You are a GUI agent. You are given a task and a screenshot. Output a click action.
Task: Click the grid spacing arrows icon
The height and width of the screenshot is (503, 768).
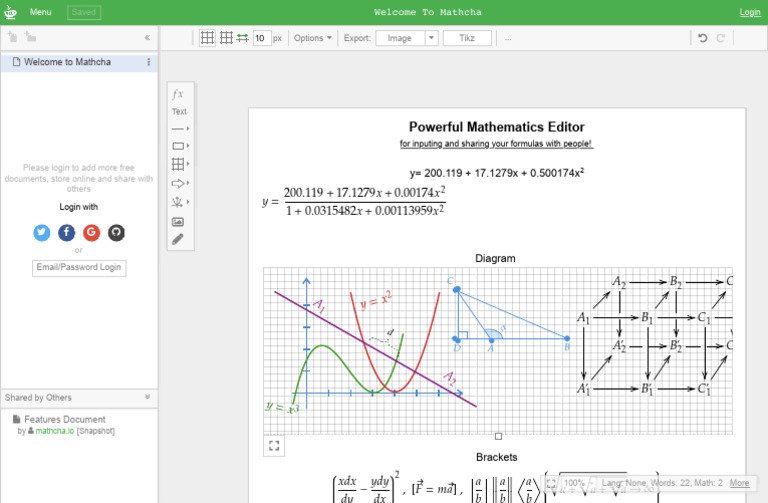tap(242, 38)
